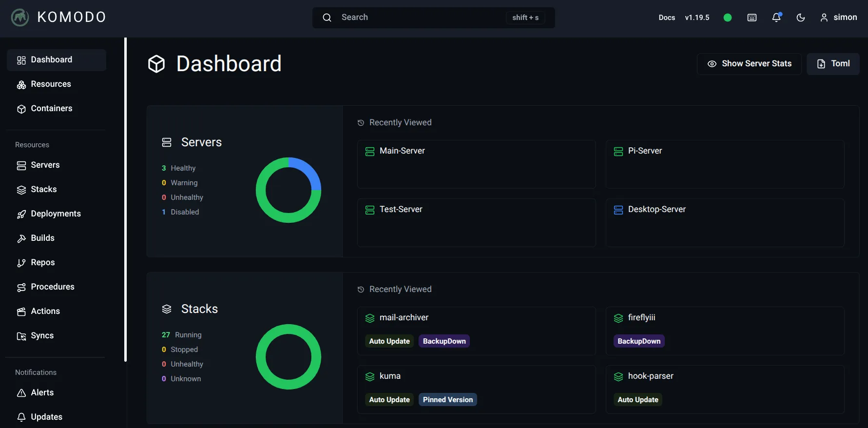Open the Test-Server card
The width and height of the screenshot is (868, 428).
pyautogui.click(x=476, y=223)
